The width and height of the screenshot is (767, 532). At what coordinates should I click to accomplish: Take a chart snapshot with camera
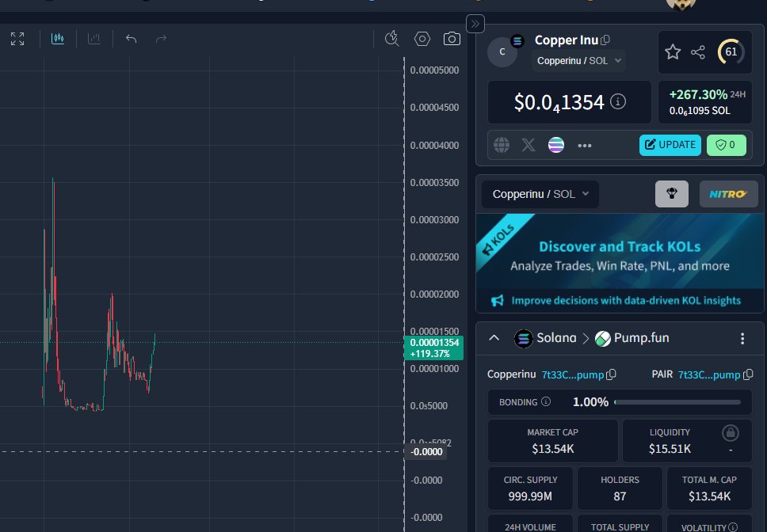pos(452,39)
